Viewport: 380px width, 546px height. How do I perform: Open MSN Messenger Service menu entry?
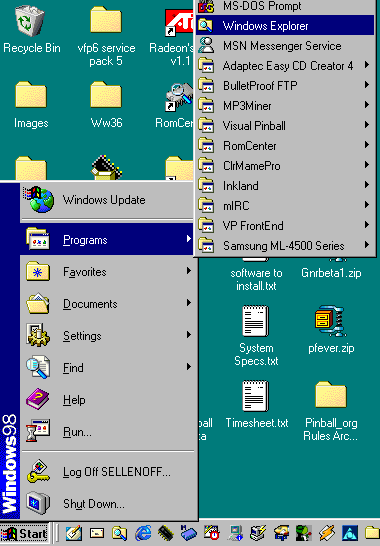pyautogui.click(x=285, y=46)
